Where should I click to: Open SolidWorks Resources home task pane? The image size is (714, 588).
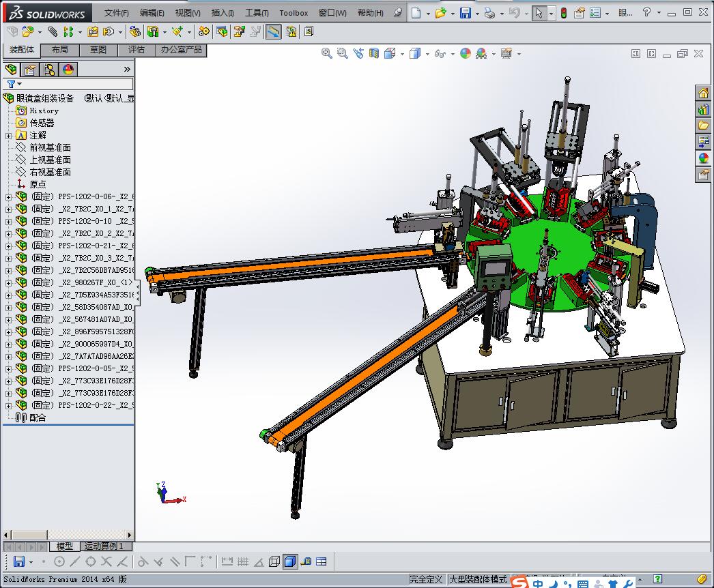pos(704,93)
